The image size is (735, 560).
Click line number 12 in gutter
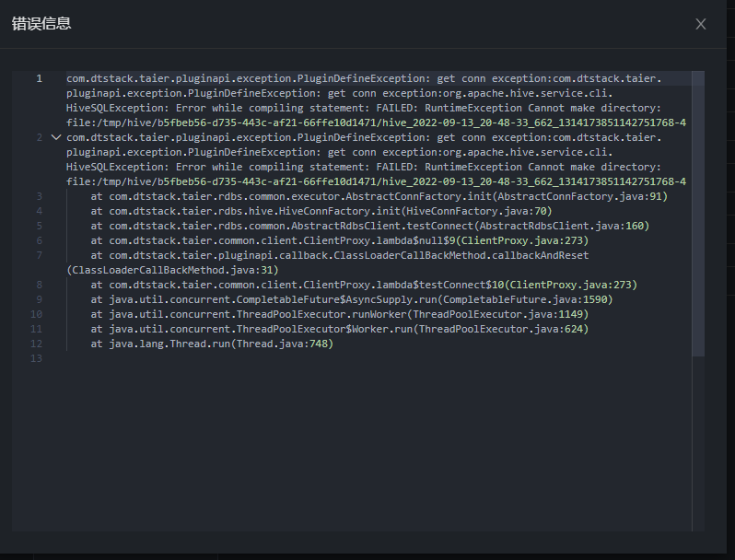37,344
